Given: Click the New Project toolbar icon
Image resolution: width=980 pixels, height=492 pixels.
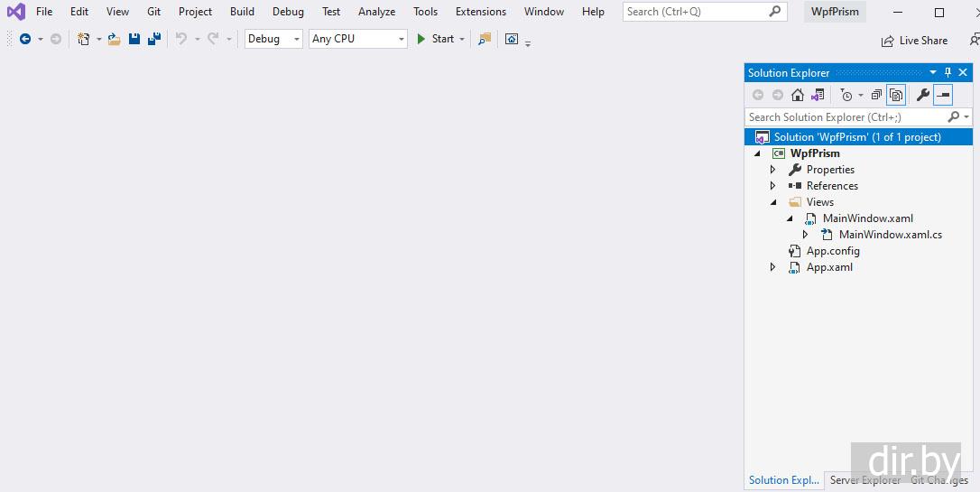Looking at the screenshot, I should (x=83, y=39).
